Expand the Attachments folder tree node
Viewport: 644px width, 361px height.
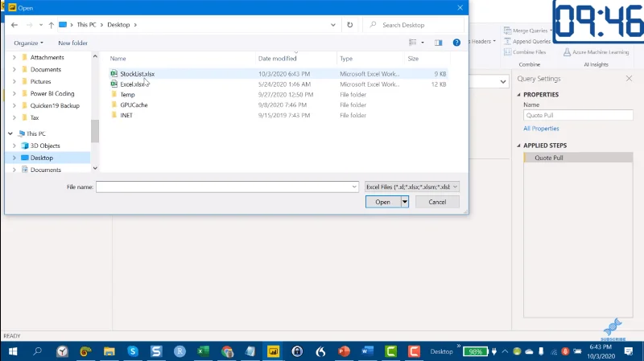(14, 57)
